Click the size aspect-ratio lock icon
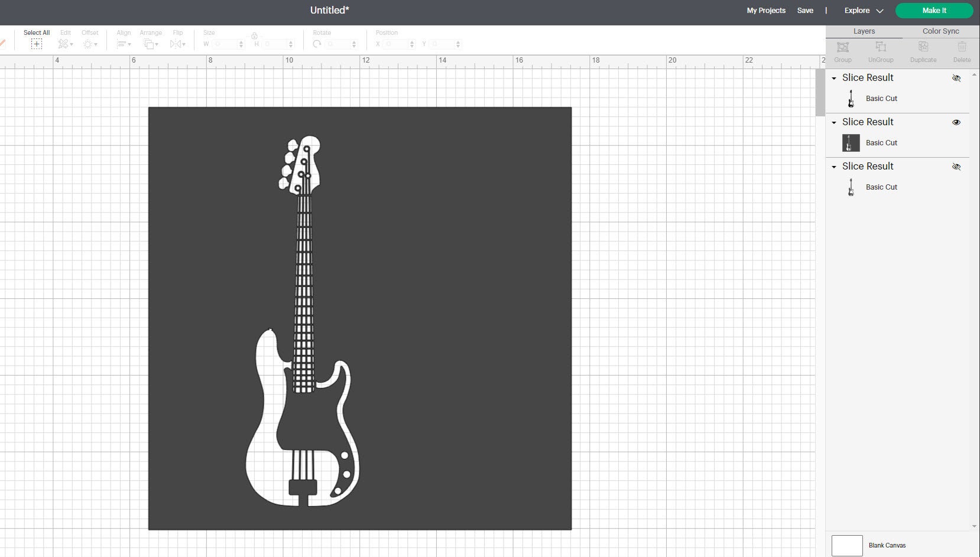Screen dimensions: 980x557 tap(254, 35)
